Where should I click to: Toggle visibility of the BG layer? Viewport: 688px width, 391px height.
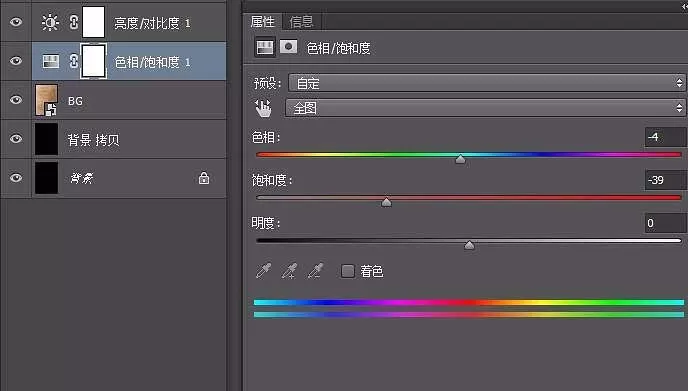click(x=16, y=100)
